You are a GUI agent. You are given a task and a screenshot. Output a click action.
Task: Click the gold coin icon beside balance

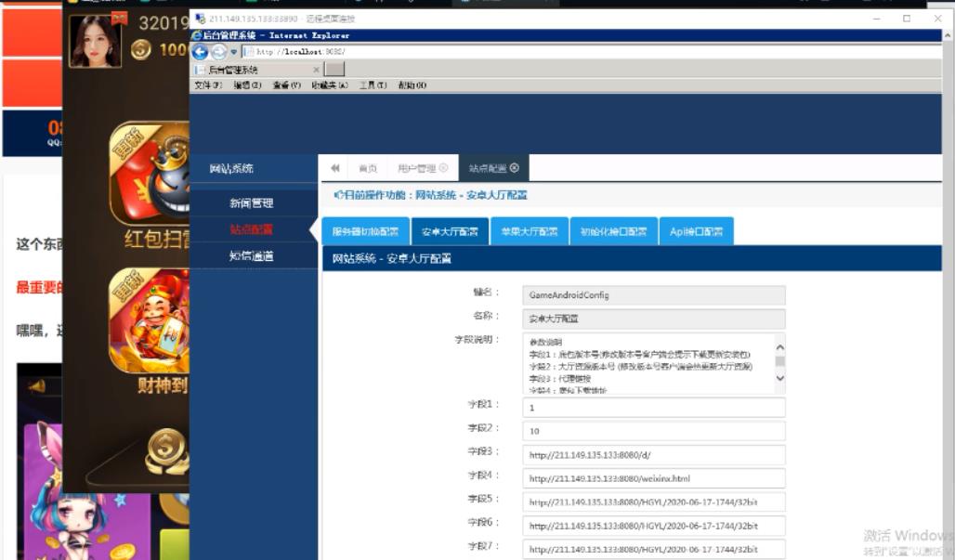point(141,50)
